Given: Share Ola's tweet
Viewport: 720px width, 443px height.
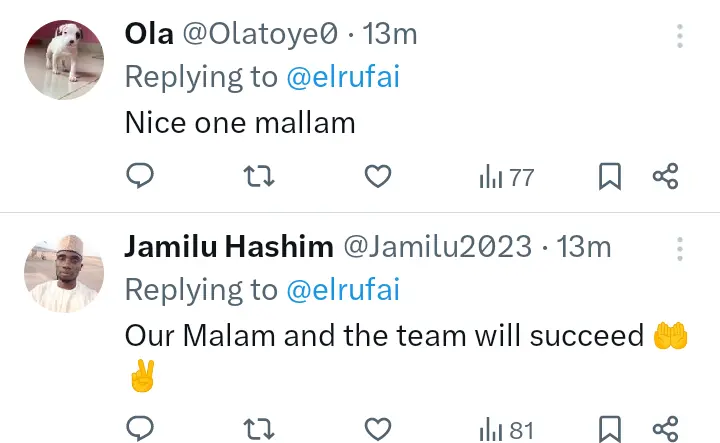Looking at the screenshot, I should click(666, 177).
